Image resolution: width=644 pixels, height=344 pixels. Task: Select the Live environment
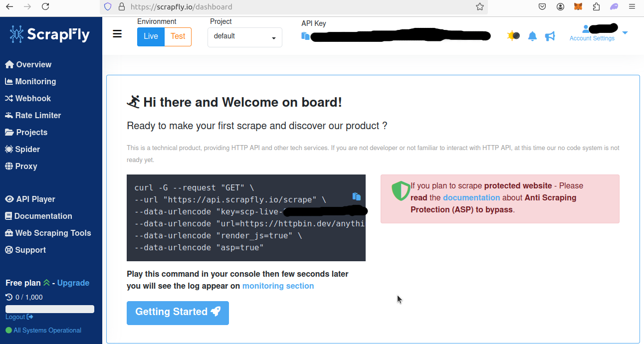(151, 36)
